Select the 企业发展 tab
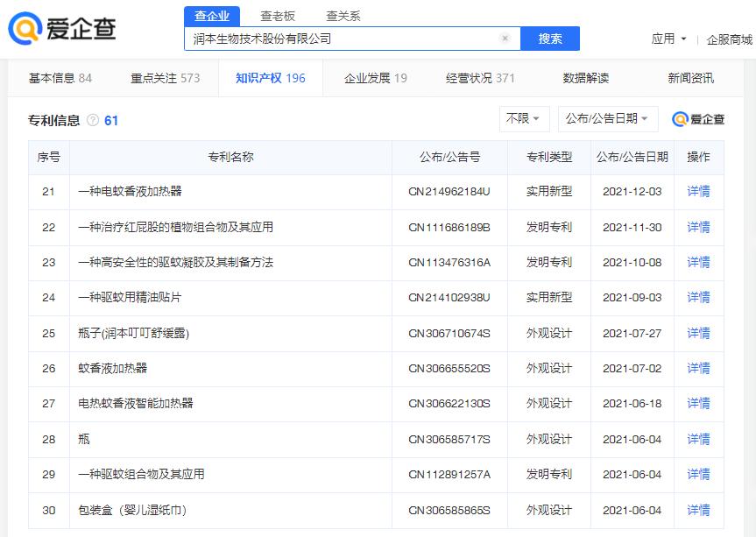The height and width of the screenshot is (537, 756). pos(376,78)
